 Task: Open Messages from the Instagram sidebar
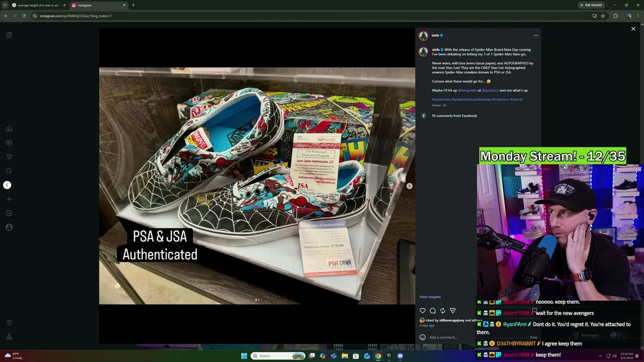click(9, 157)
